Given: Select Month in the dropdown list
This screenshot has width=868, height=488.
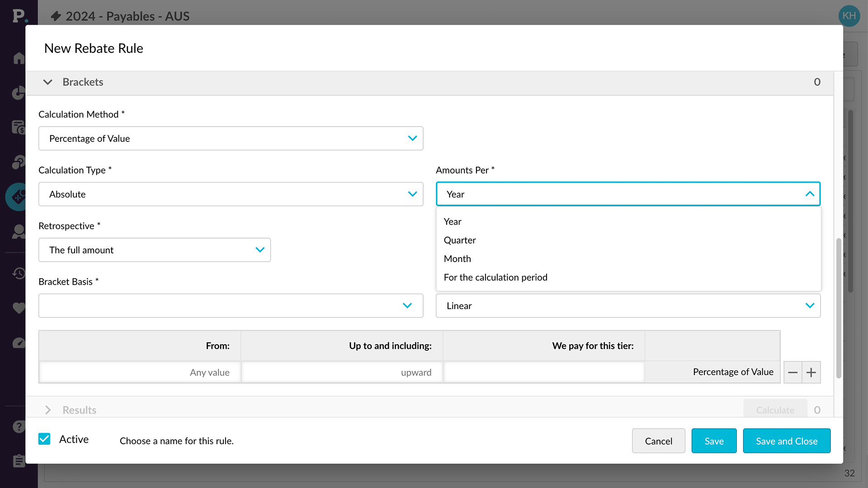Looking at the screenshot, I should [x=458, y=259].
